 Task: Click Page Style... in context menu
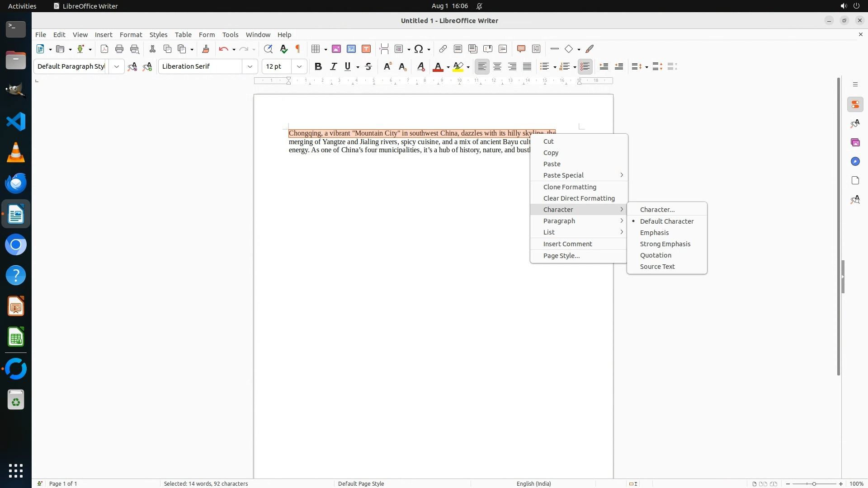tap(561, 255)
